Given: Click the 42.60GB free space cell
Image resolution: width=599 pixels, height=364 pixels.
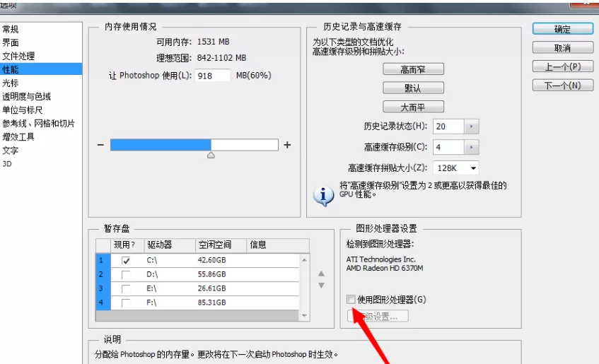Looking at the screenshot, I should (x=211, y=260).
